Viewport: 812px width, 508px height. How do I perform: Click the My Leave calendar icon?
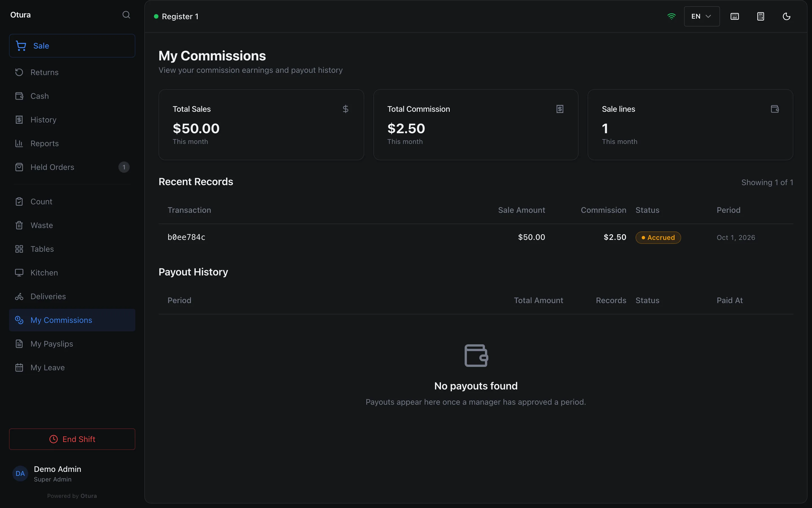pyautogui.click(x=19, y=367)
